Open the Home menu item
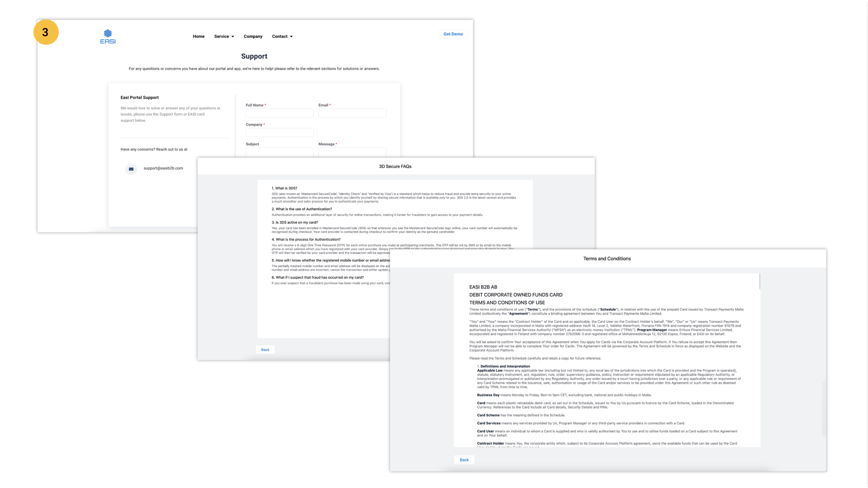Viewport: 868px width, 488px height. tap(198, 36)
